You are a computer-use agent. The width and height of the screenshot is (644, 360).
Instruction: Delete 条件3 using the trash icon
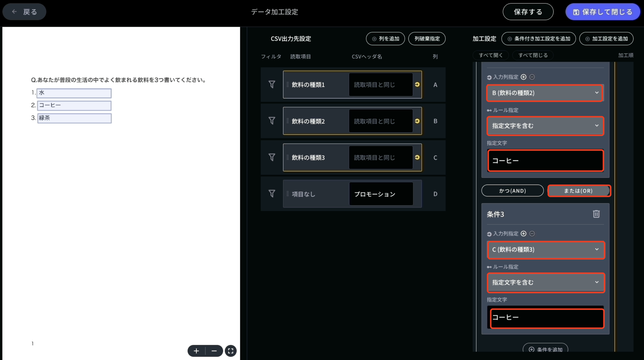[596, 214]
